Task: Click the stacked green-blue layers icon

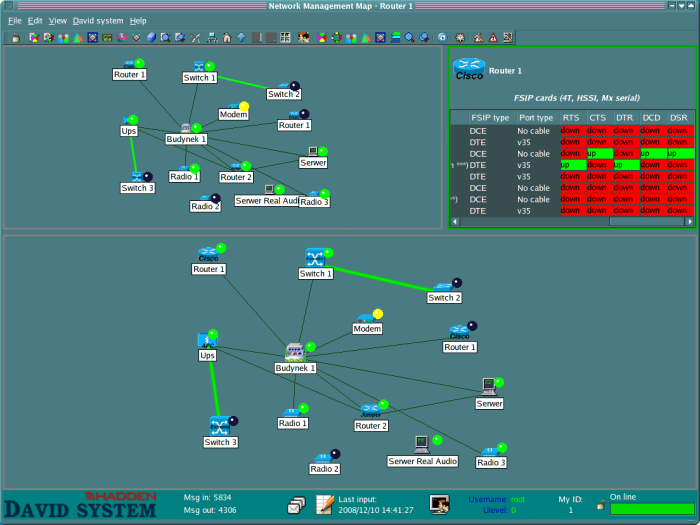Action: click(x=395, y=38)
